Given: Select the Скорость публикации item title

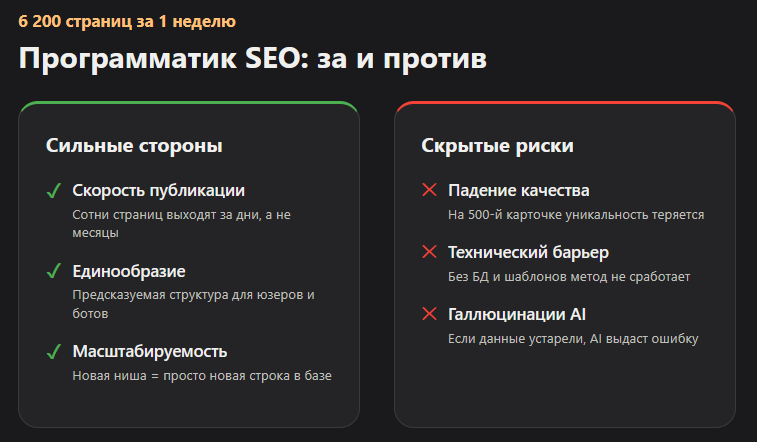Looking at the screenshot, I should pyautogui.click(x=158, y=191).
